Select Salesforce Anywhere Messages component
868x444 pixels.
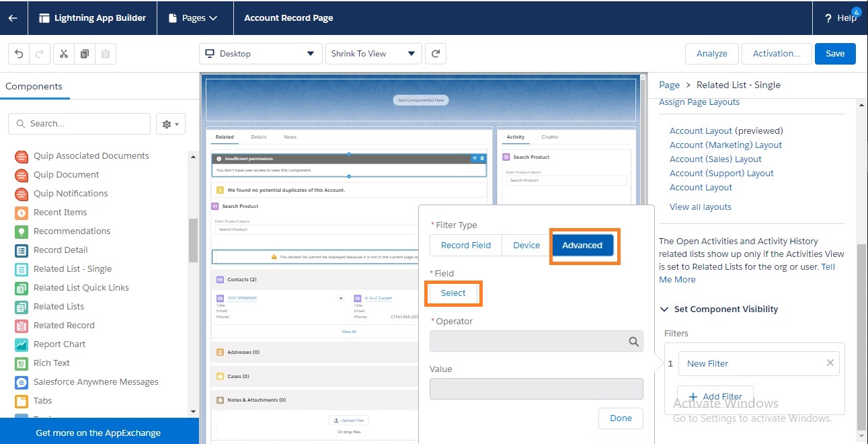click(x=95, y=381)
